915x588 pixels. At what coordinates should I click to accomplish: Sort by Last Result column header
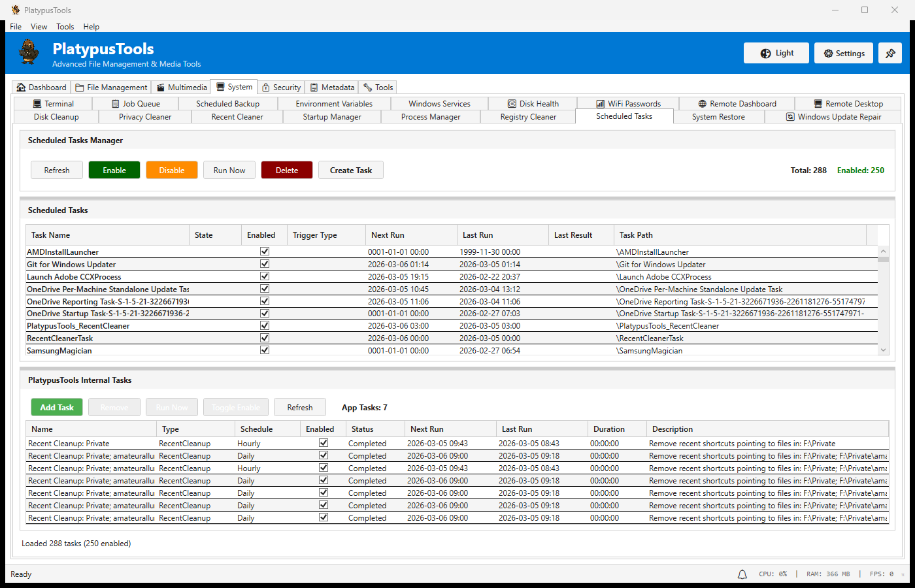(x=581, y=235)
